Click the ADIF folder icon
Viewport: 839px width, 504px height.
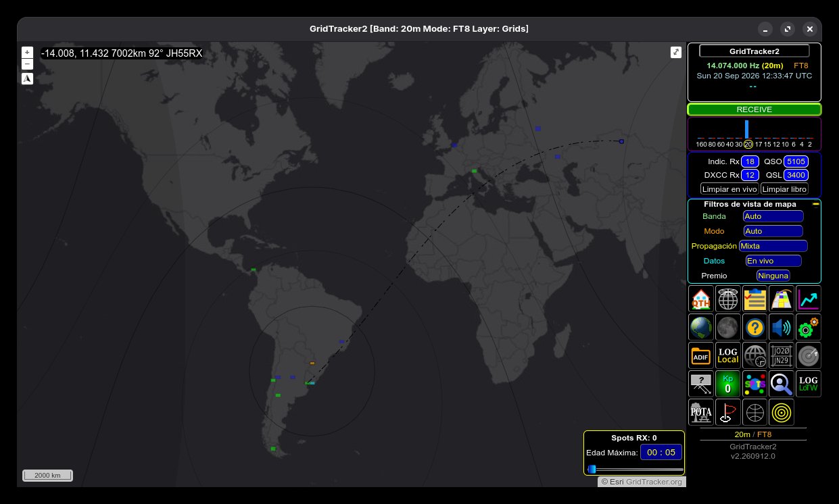(x=701, y=355)
